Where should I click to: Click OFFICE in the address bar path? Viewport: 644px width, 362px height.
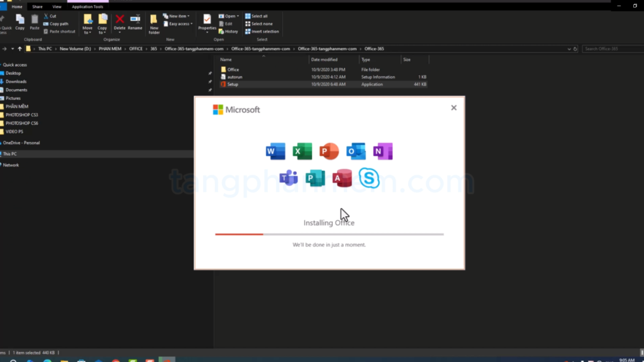[x=136, y=49]
